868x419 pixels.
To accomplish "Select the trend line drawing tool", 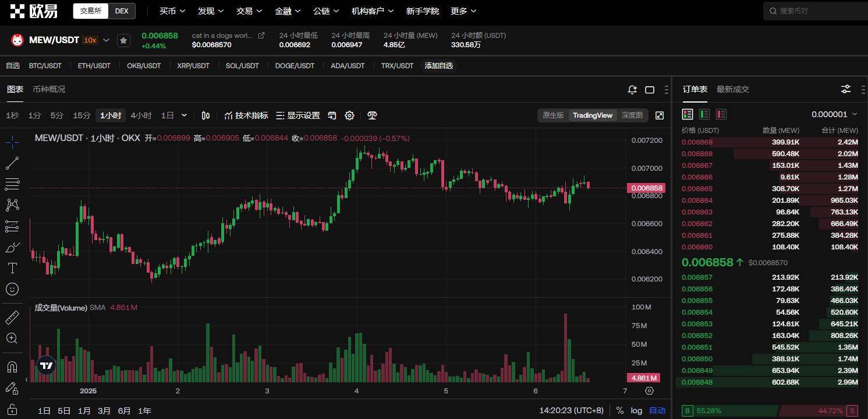I will [12, 163].
